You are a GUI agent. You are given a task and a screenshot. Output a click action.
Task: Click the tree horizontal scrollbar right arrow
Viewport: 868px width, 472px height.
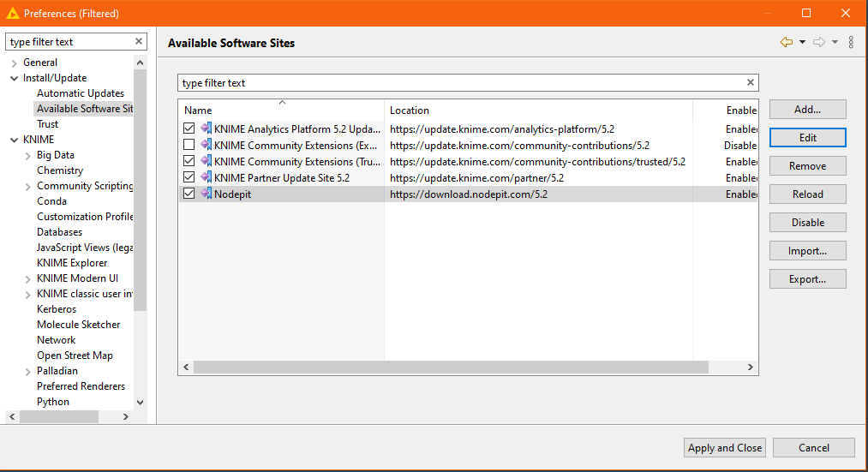coord(126,416)
